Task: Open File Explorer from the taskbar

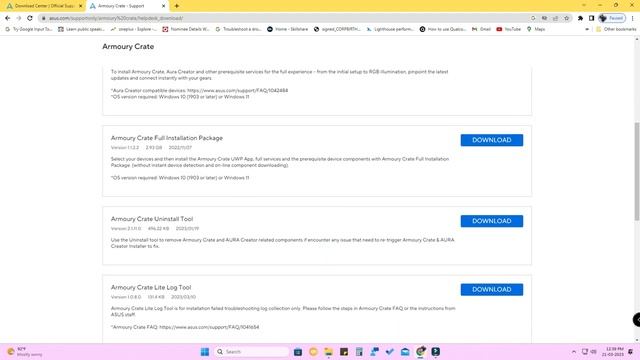Action: [328, 351]
